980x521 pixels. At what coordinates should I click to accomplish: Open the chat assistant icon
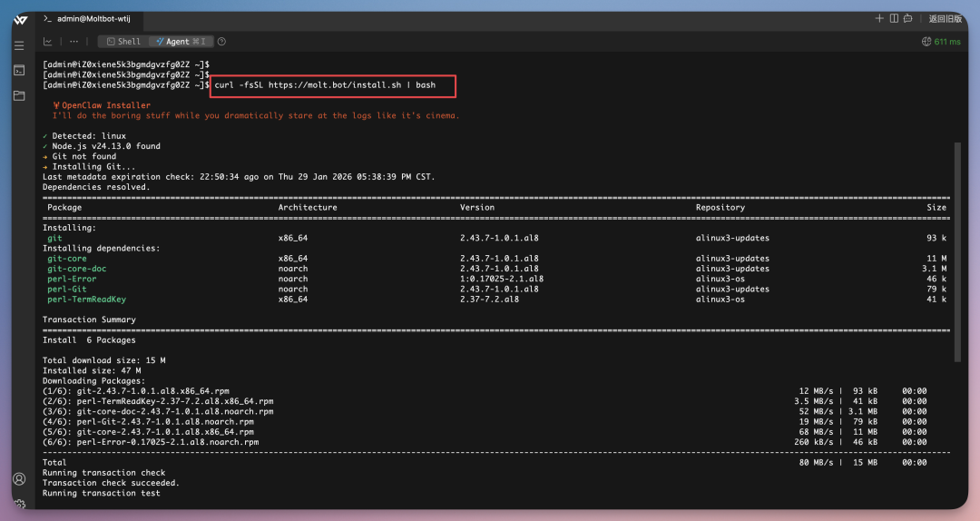coord(908,19)
